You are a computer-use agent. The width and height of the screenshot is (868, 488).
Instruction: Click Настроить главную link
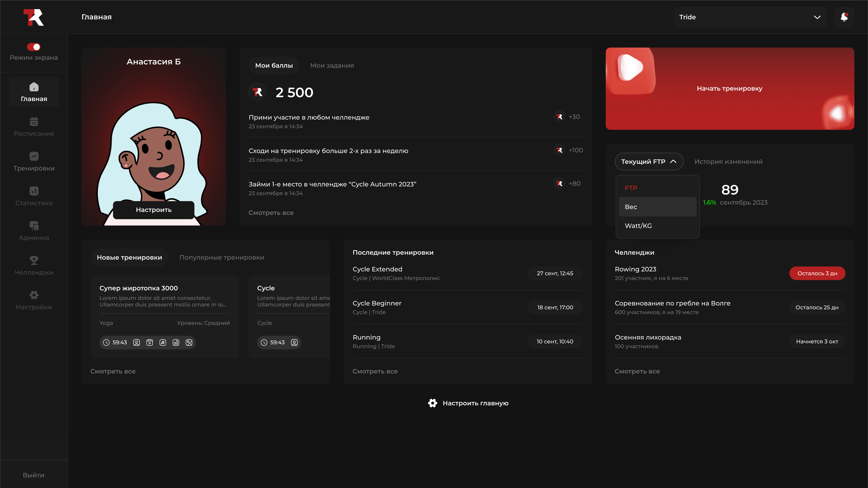[x=475, y=403]
